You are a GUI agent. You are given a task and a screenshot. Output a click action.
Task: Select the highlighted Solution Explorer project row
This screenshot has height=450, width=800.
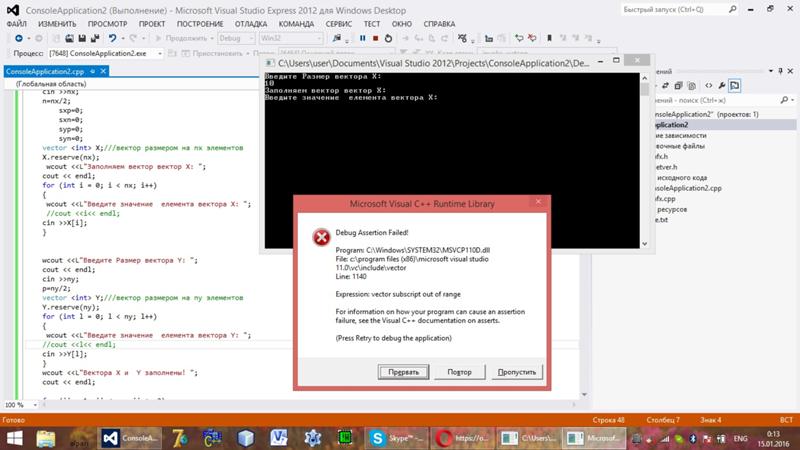(x=724, y=124)
